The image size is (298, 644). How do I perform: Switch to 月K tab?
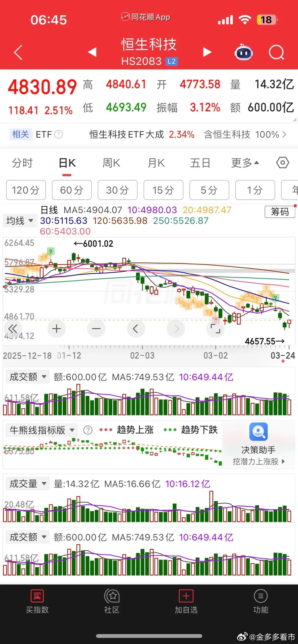[156, 163]
